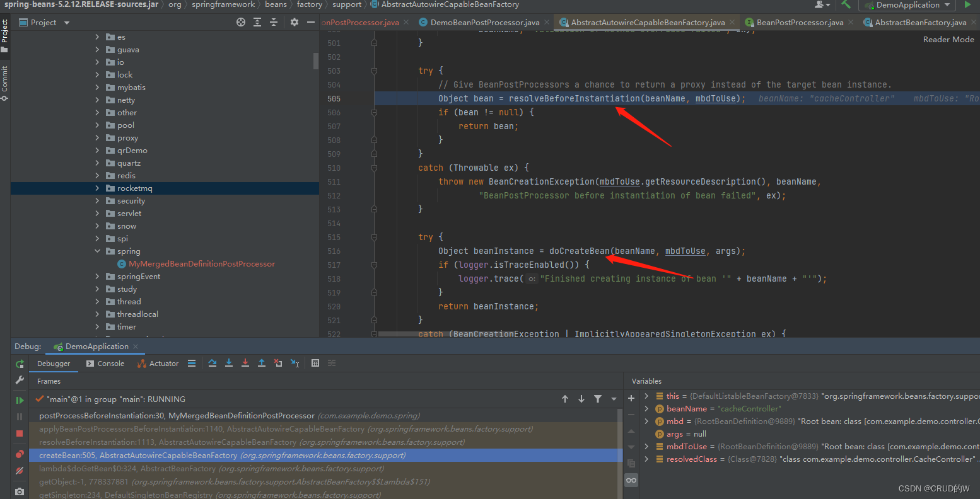Step into the method call
The image size is (980, 499).
228,364
